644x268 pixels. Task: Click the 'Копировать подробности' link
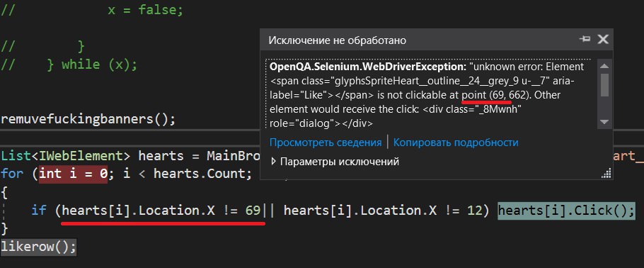(456, 143)
